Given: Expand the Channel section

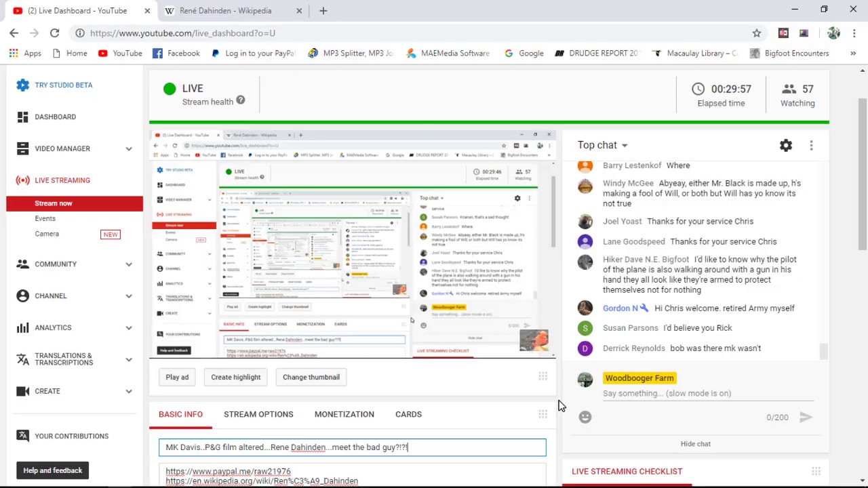Looking at the screenshot, I should point(129,296).
